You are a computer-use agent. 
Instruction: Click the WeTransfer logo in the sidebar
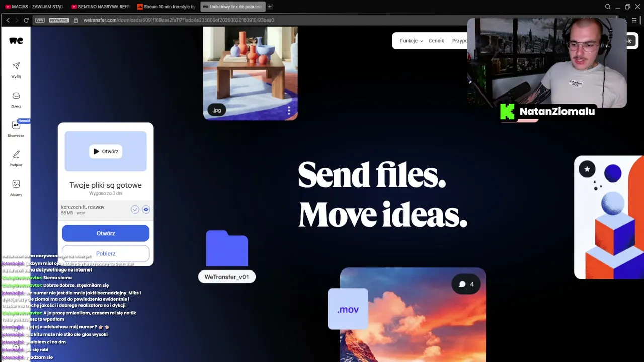coord(16,41)
